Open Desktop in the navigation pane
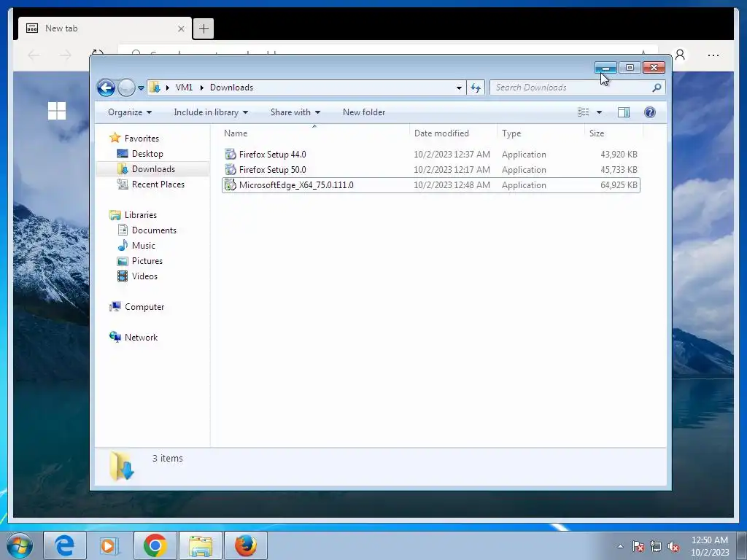The width and height of the screenshot is (747, 560). pyautogui.click(x=147, y=154)
